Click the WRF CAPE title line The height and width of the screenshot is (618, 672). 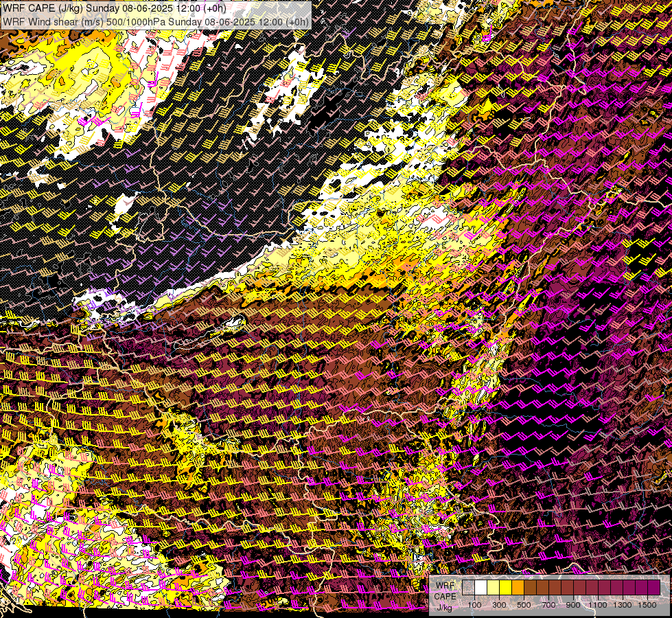[x=115, y=8]
